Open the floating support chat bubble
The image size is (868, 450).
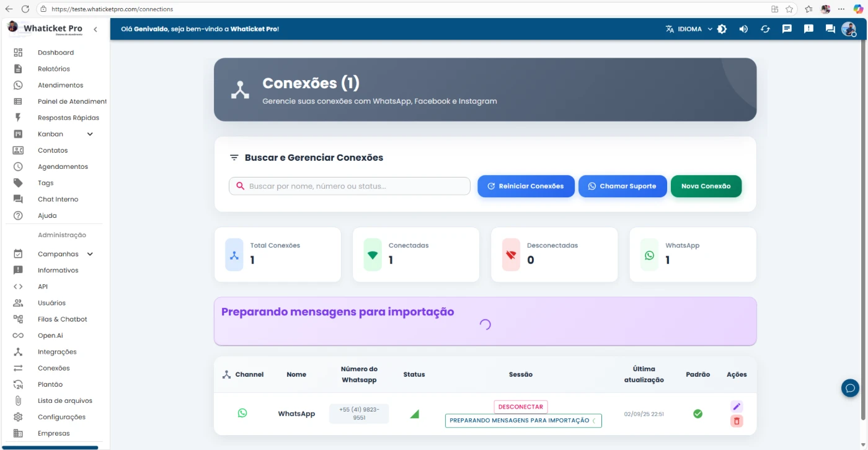click(850, 389)
